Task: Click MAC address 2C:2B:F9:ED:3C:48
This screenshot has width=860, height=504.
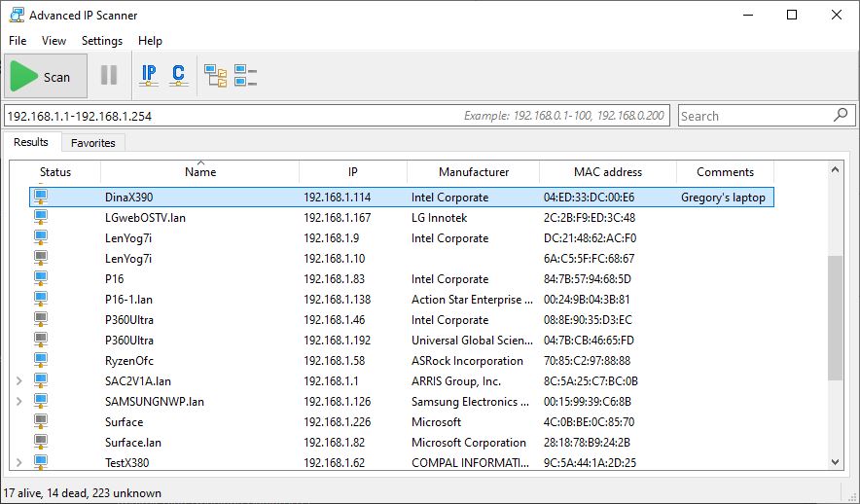Action: pyautogui.click(x=590, y=218)
